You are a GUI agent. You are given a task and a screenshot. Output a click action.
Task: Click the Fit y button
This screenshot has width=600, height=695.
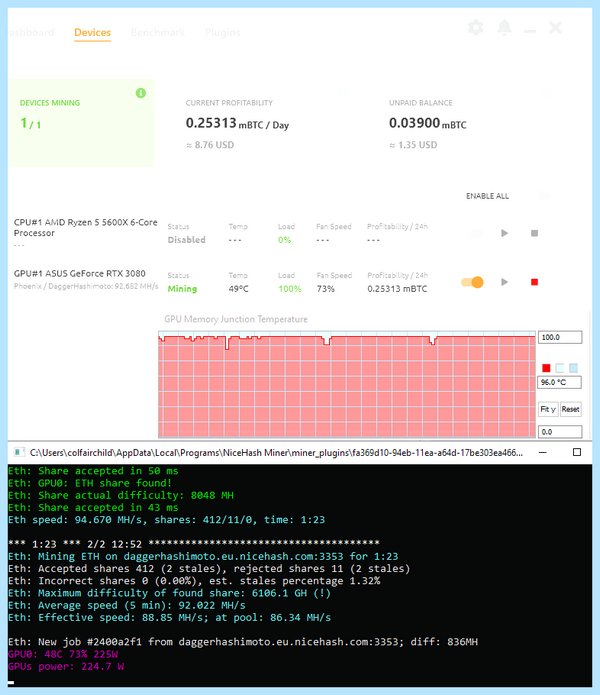click(548, 409)
